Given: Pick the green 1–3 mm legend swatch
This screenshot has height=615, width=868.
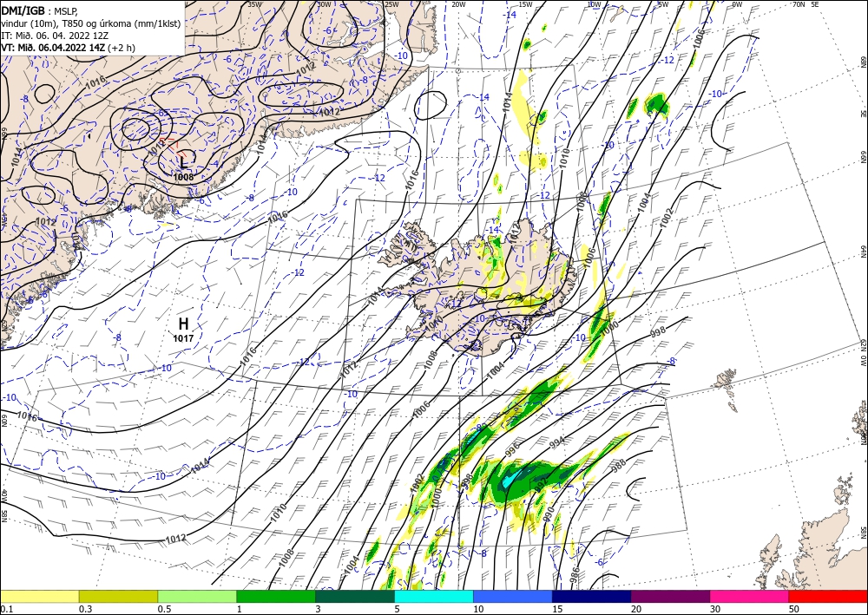Looking at the screenshot, I should (276, 596).
